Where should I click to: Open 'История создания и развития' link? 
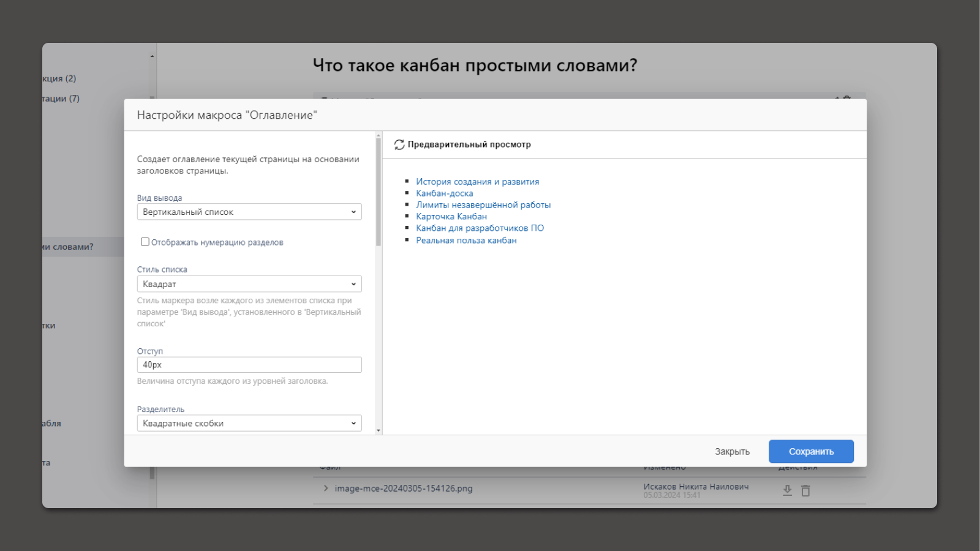[x=477, y=182]
